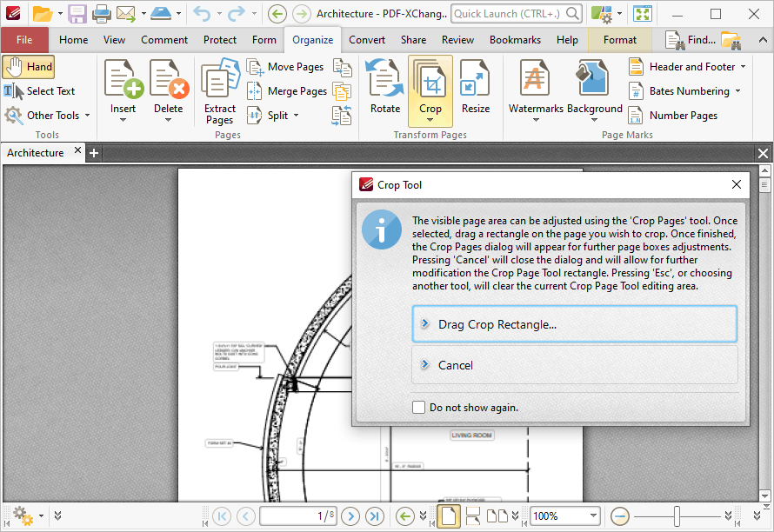774x532 pixels.
Task: Click the Crop pages icon
Action: tap(430, 79)
